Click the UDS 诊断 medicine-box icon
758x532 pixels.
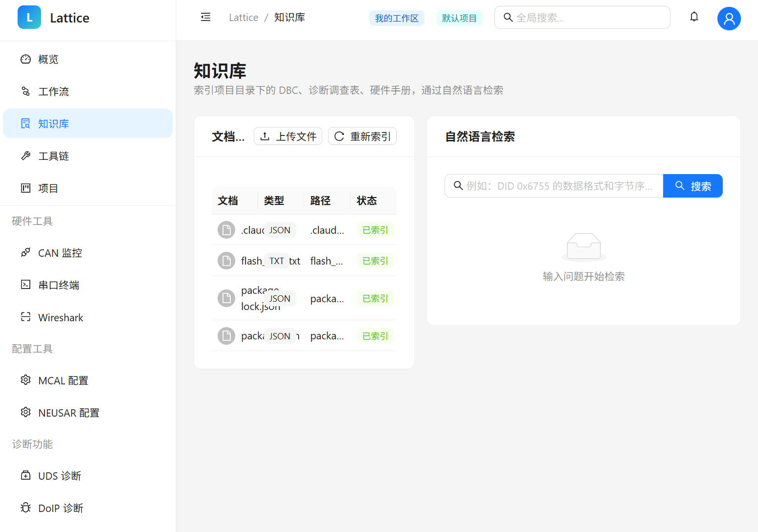point(26,476)
